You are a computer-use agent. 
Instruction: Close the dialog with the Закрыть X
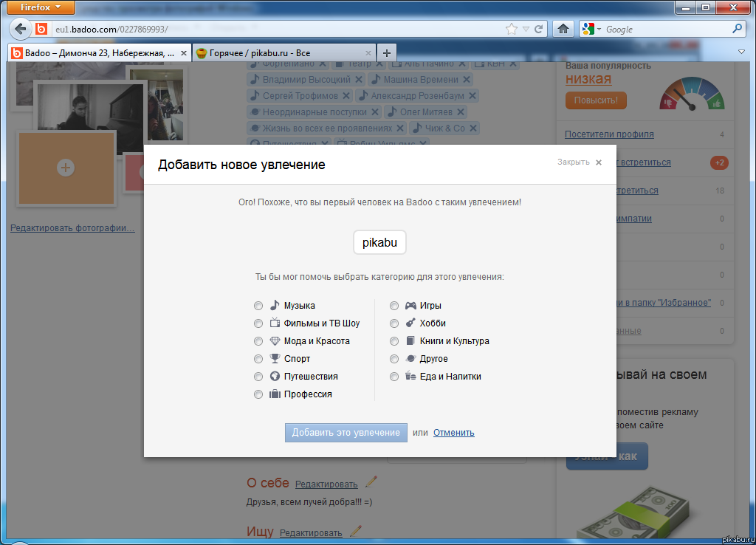click(598, 162)
